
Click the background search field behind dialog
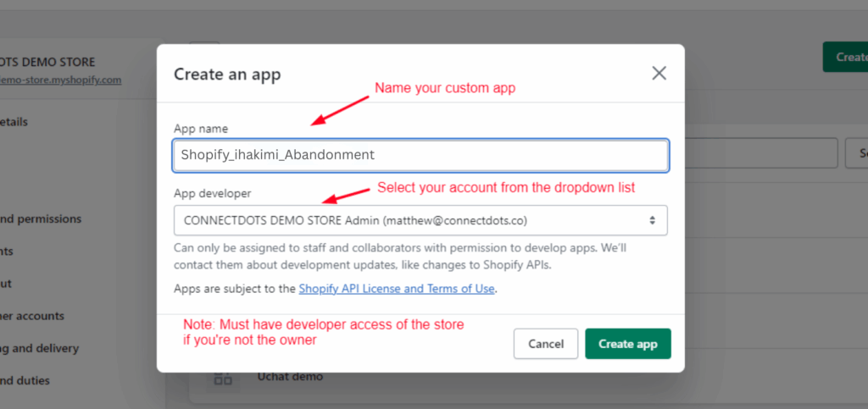761,153
